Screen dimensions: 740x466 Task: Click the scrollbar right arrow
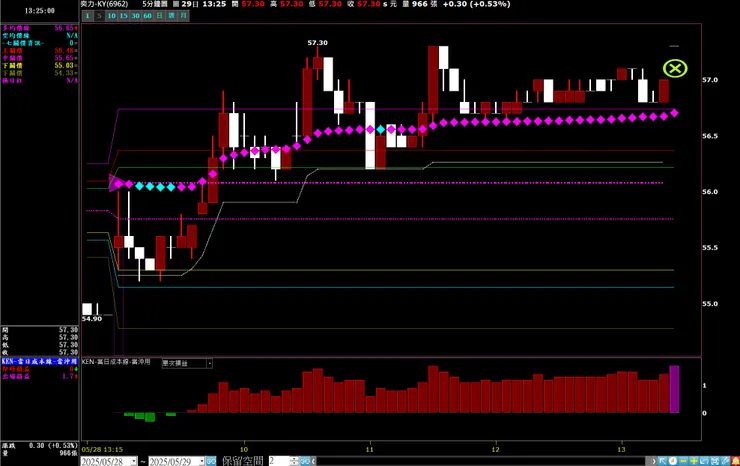[654, 461]
